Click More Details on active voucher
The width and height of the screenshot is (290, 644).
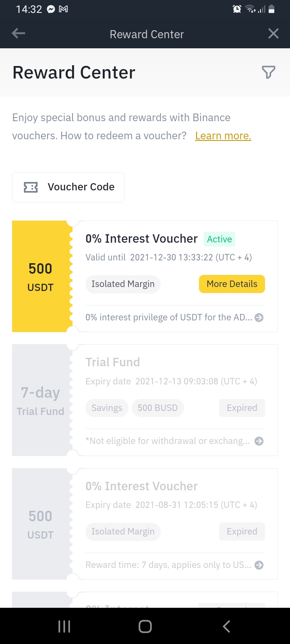(x=232, y=284)
